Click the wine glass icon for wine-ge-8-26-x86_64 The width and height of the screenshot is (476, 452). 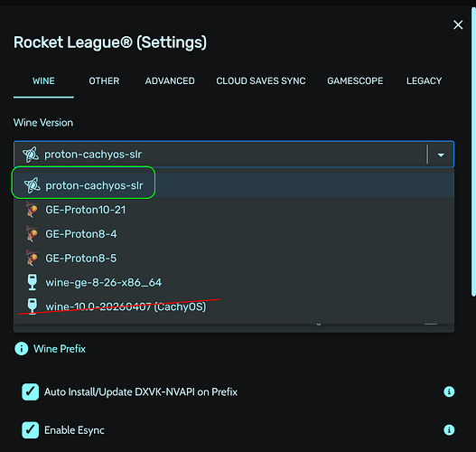[x=32, y=282]
